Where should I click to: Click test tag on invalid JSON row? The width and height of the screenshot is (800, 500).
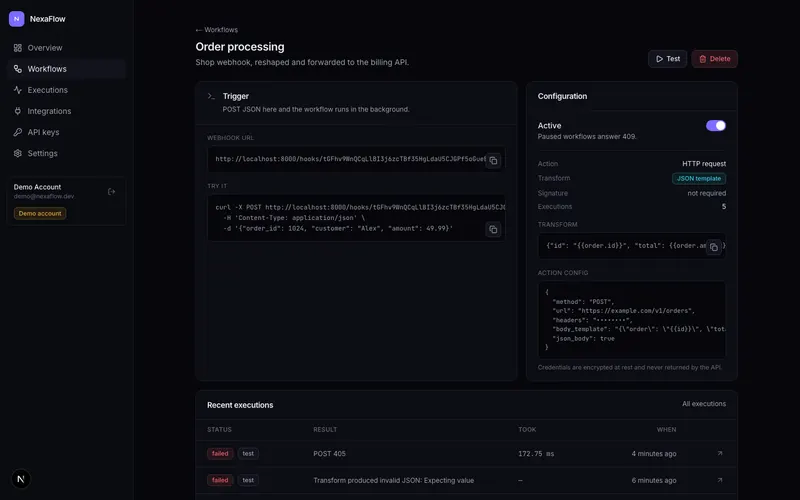click(x=248, y=480)
